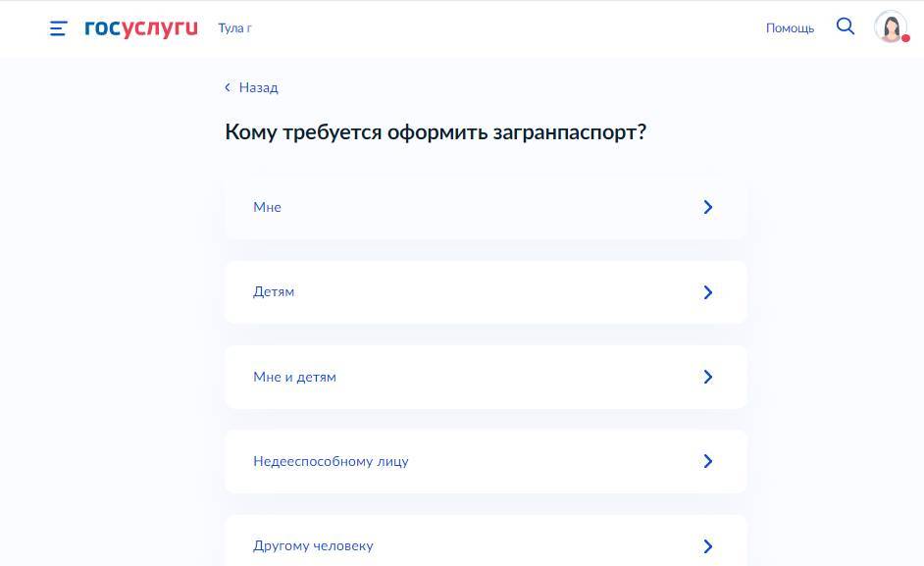Choose the Недееспособному лицу option
This screenshot has height=566, width=924.
tap(331, 461)
